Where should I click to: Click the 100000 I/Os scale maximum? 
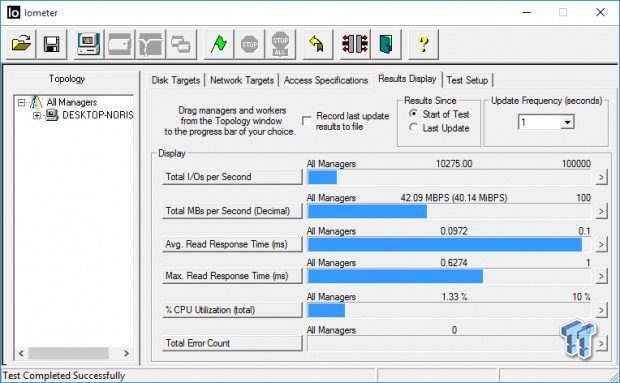[x=576, y=164]
